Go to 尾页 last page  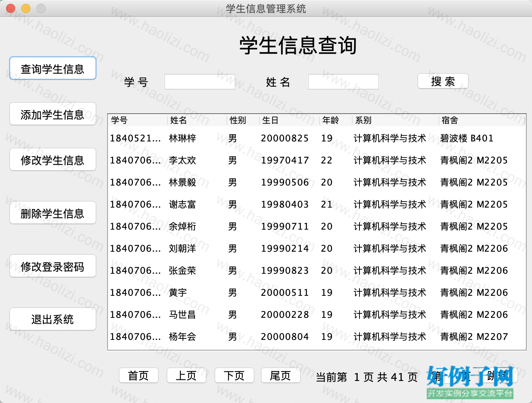[280, 376]
